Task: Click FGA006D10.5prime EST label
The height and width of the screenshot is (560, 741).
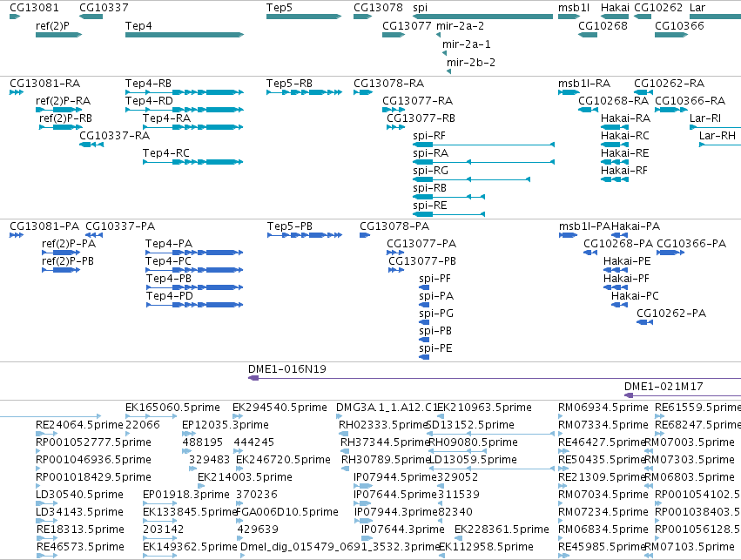Action: click(287, 512)
